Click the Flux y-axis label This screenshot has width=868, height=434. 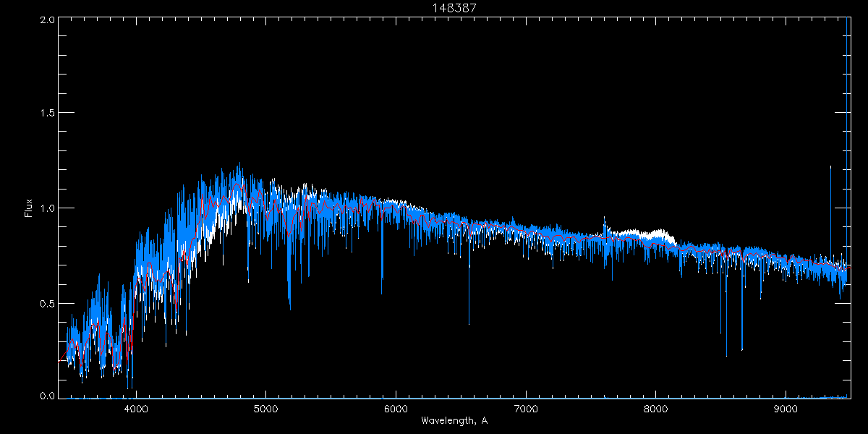click(x=29, y=208)
